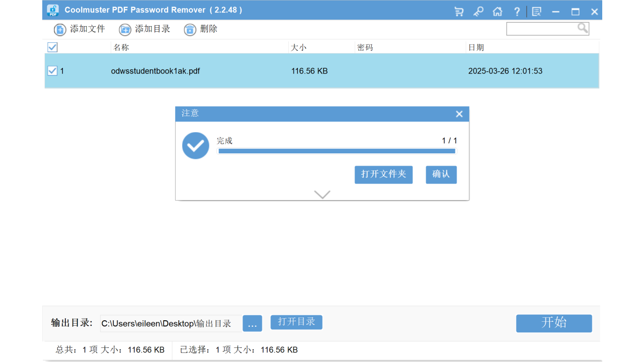
Task: Click 打开文件夹 to open the output folder
Action: (383, 174)
